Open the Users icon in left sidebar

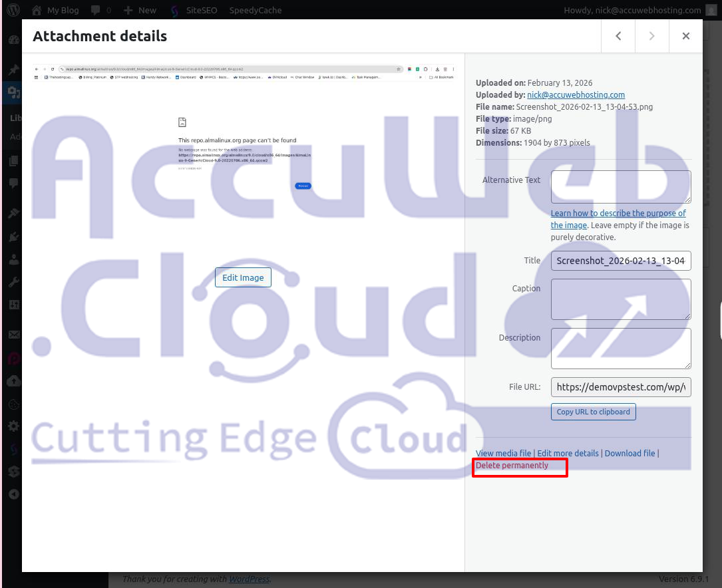point(13,259)
